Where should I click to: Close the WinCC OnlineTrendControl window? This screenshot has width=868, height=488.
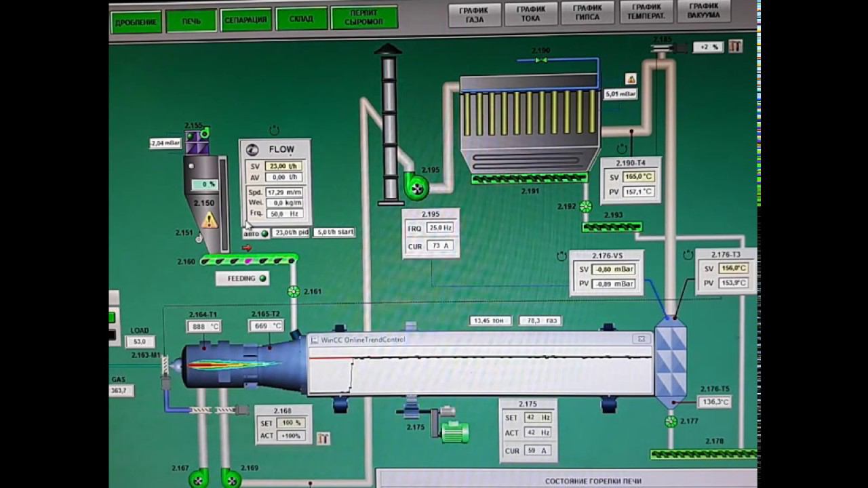[x=641, y=338]
